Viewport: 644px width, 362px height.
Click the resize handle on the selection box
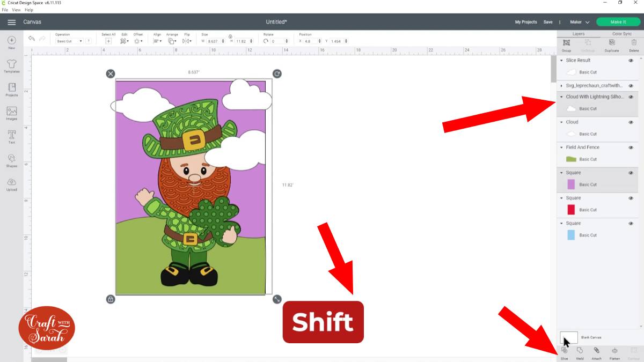[277, 299]
